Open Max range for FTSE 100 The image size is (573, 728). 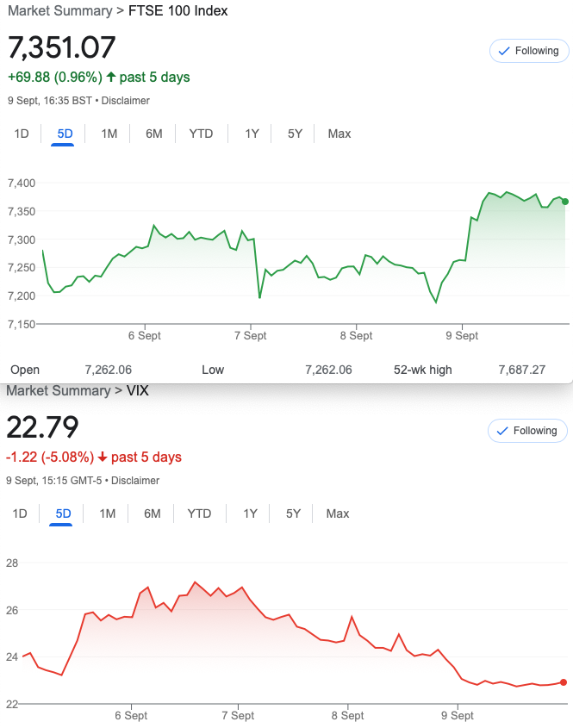point(339,134)
